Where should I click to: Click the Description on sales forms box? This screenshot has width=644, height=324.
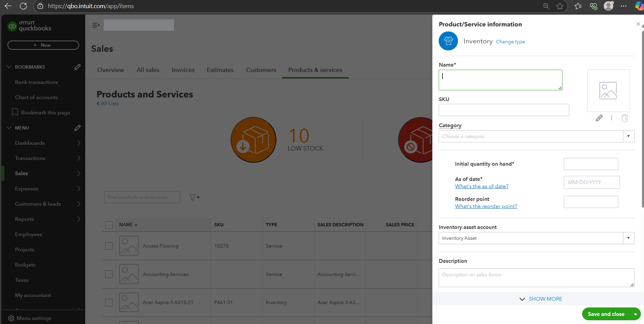536,278
